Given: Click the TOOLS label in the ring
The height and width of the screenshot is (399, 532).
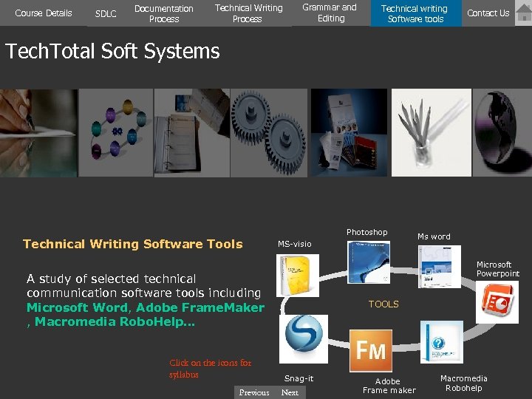Looking at the screenshot, I should pyautogui.click(x=383, y=304).
